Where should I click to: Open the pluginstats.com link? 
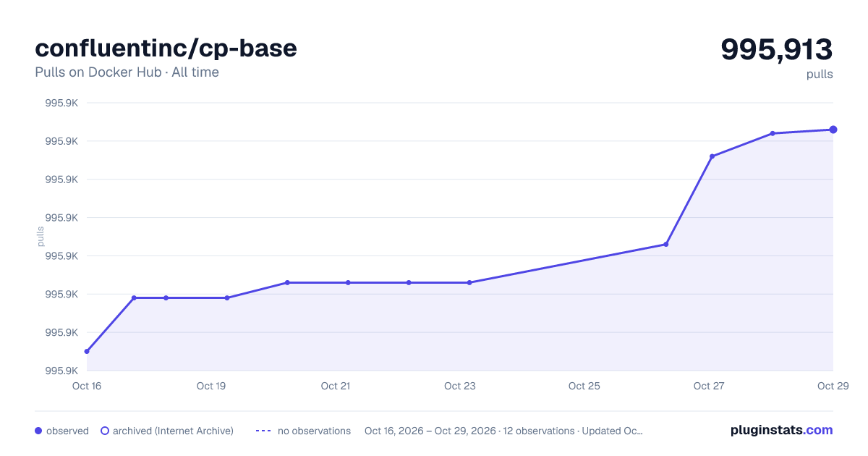pyautogui.click(x=782, y=430)
